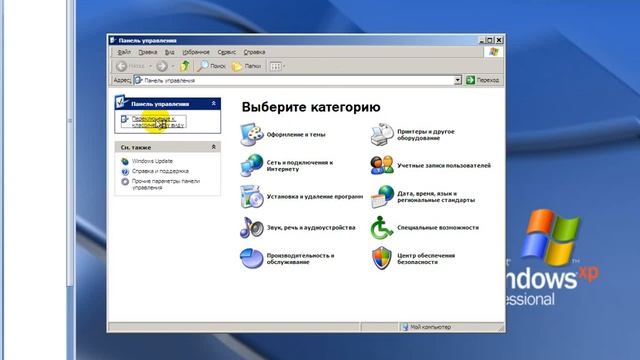Open the Правка menu
Screen dimensions: 640x360
147,52
